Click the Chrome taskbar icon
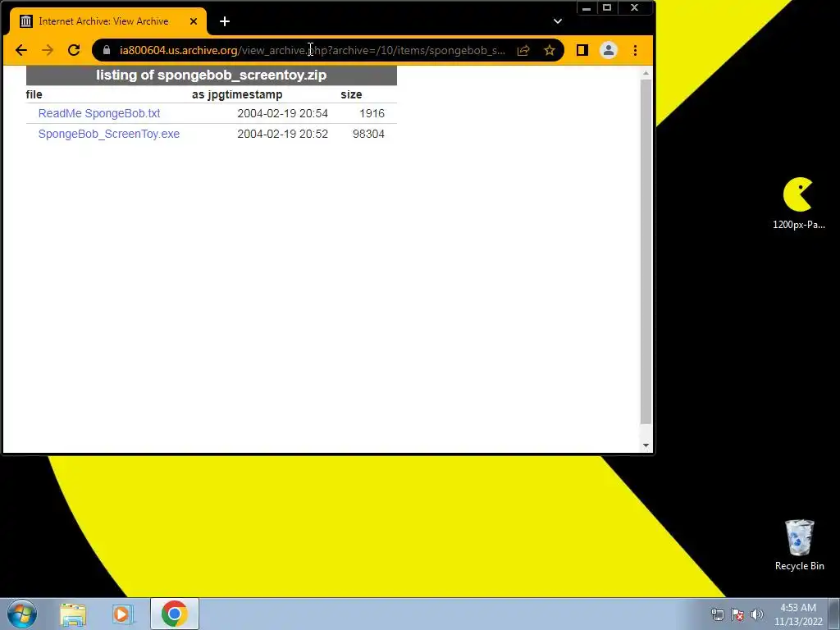This screenshot has height=630, width=840. click(x=174, y=614)
